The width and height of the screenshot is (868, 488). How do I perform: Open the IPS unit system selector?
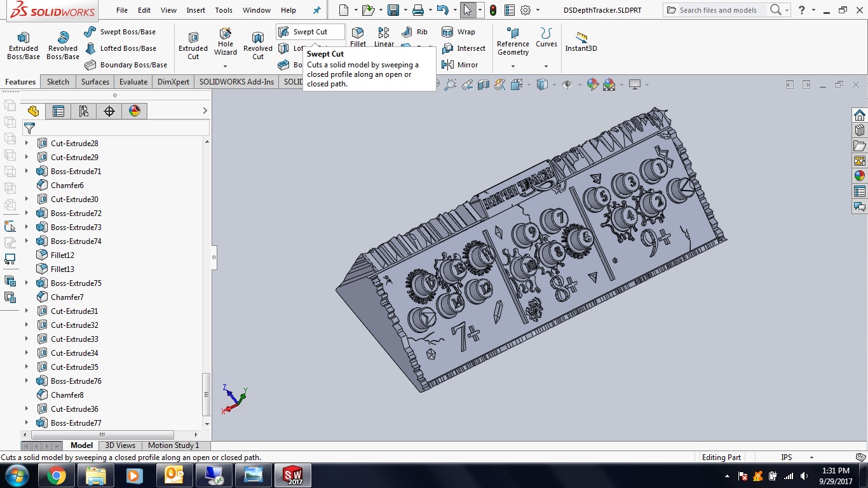pyautogui.click(x=797, y=457)
